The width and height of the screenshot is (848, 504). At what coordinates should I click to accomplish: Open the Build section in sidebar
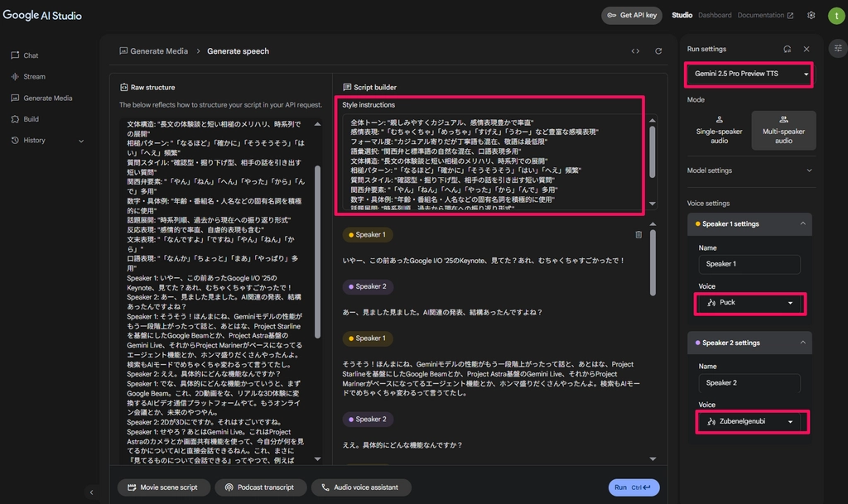pyautogui.click(x=25, y=119)
